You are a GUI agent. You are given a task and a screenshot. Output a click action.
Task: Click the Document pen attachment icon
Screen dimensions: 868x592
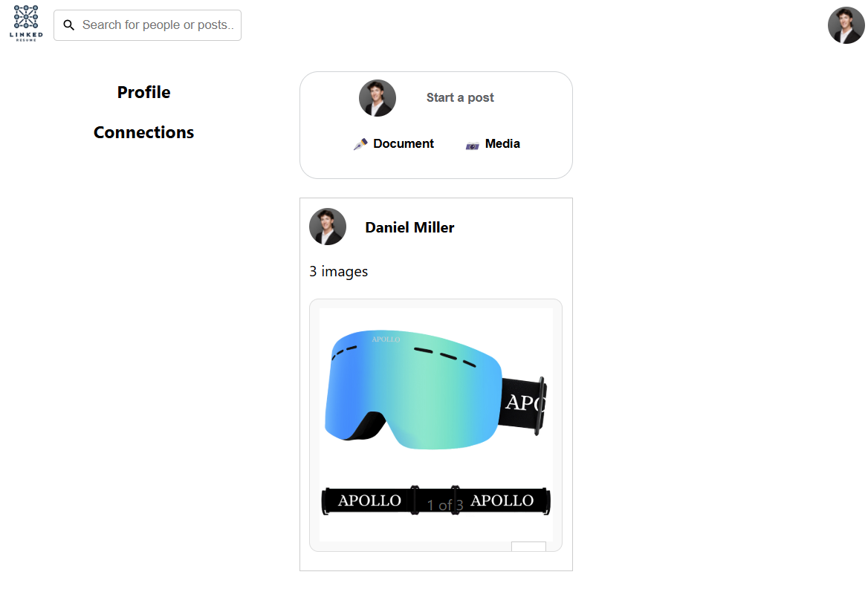point(360,143)
